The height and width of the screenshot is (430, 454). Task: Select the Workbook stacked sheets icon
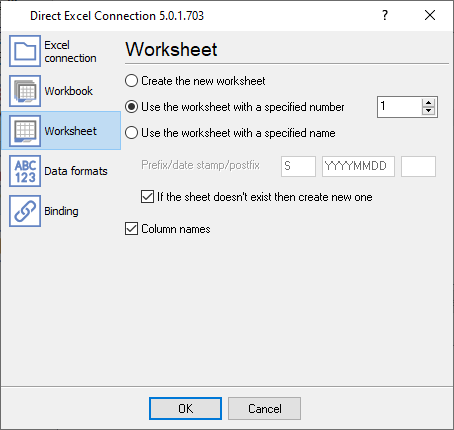click(x=25, y=91)
